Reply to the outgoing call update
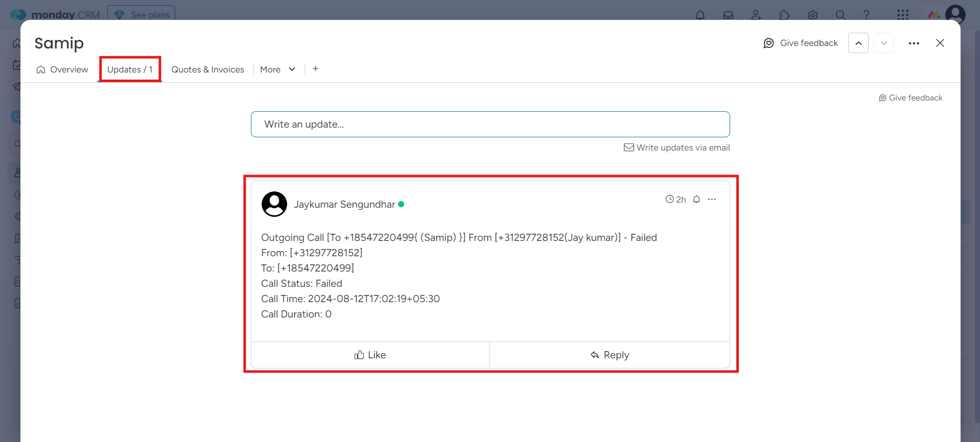 [x=610, y=355]
